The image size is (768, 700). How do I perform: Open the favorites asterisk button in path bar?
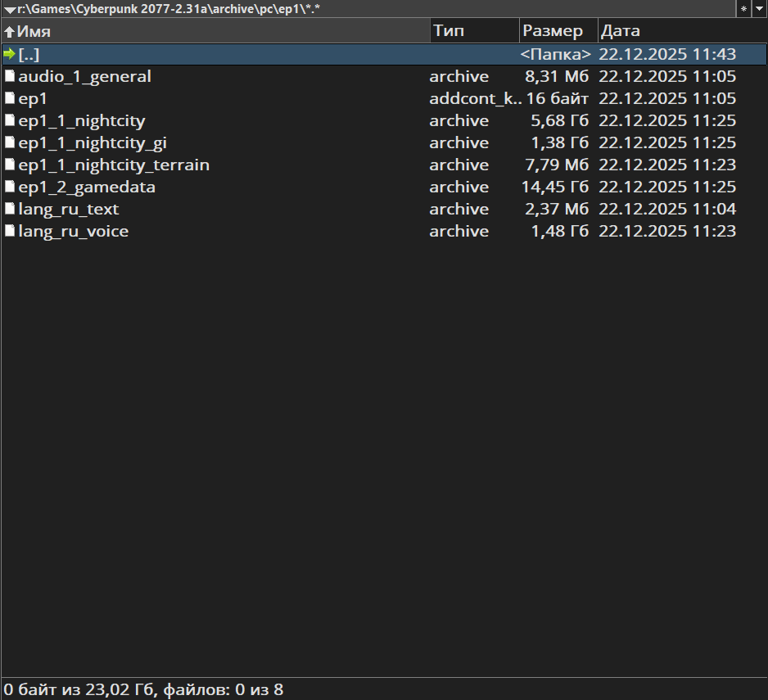[x=743, y=8]
